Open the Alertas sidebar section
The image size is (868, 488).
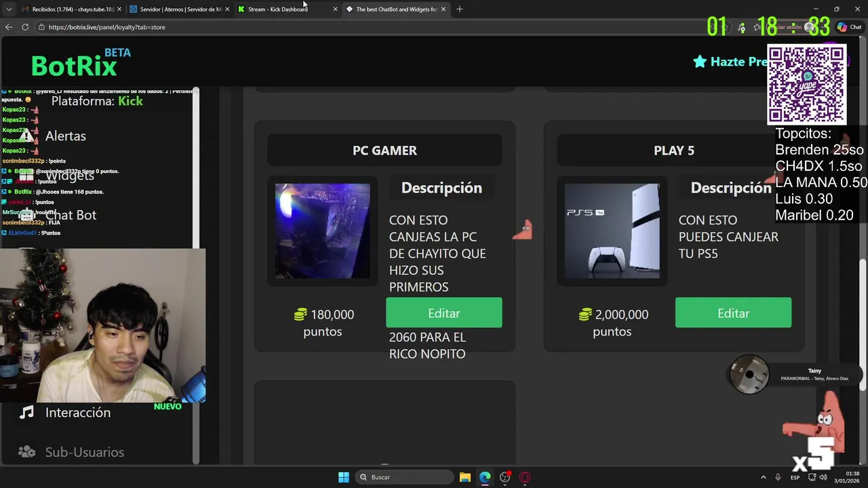pyautogui.click(x=65, y=136)
